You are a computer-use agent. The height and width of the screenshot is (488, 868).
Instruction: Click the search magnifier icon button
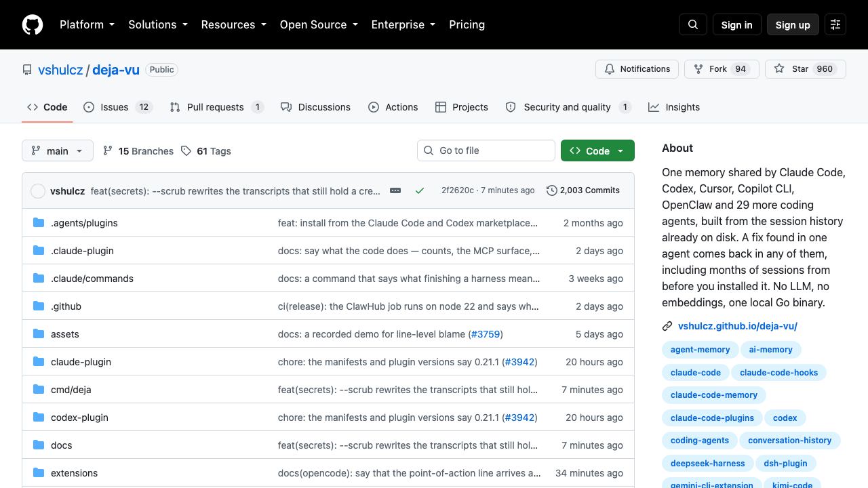click(693, 24)
